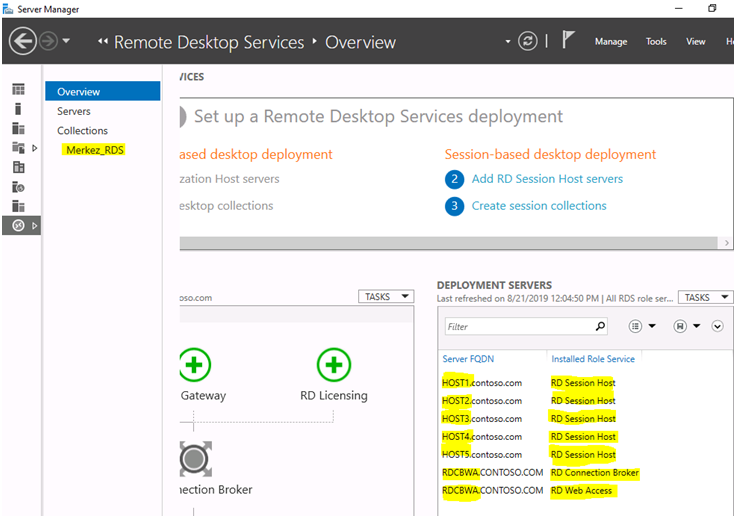Click RD Connection Broker node icon
Image resolution: width=736 pixels, height=518 pixels.
click(x=195, y=459)
